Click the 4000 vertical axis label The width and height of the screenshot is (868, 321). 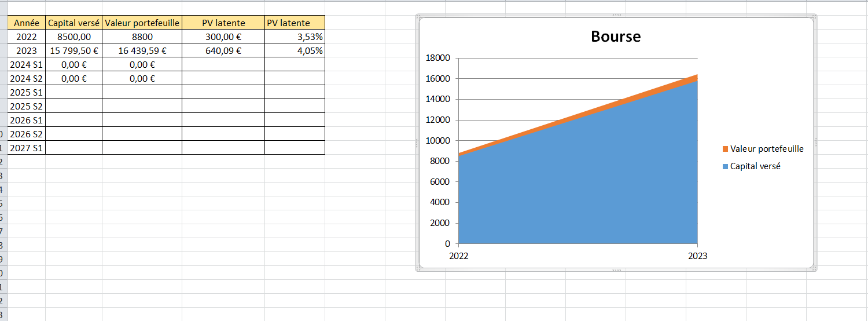(x=440, y=202)
